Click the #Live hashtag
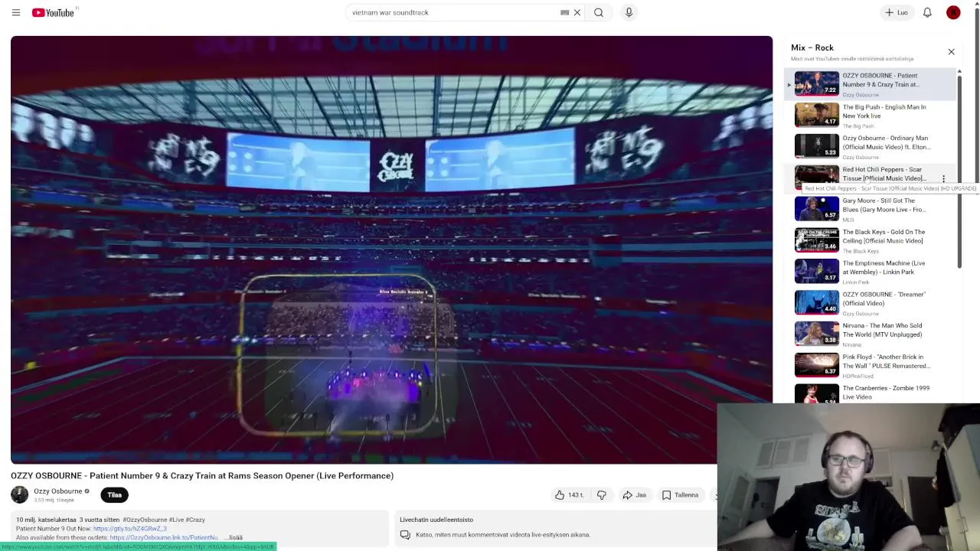The image size is (980, 551). [175, 520]
